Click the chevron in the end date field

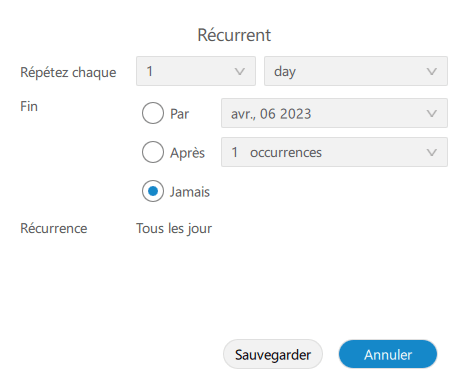pos(432,114)
